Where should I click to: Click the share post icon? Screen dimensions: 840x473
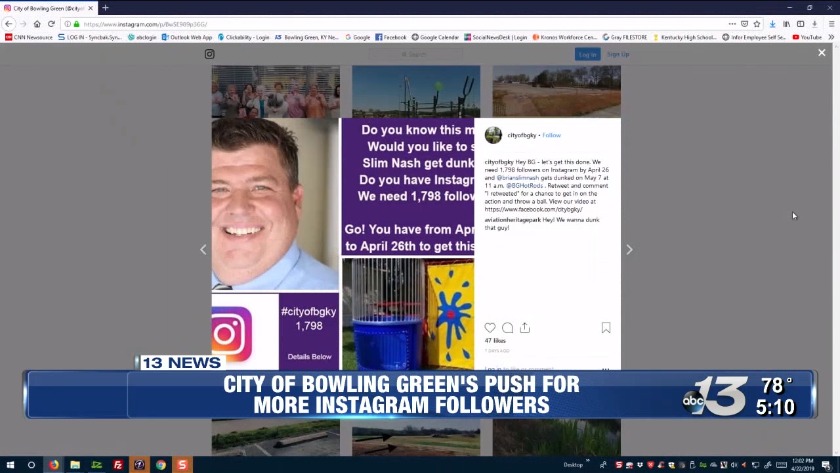524,328
